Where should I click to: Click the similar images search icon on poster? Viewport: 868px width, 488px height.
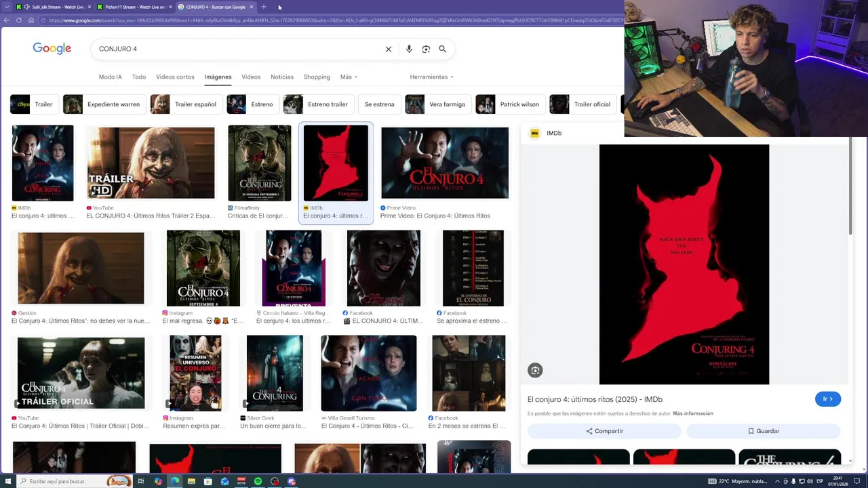pyautogui.click(x=535, y=370)
